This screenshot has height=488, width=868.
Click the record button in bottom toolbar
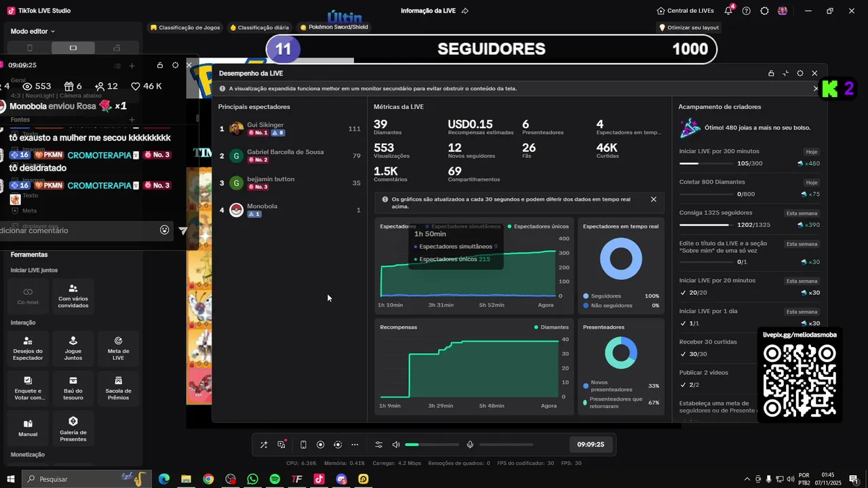tap(321, 445)
